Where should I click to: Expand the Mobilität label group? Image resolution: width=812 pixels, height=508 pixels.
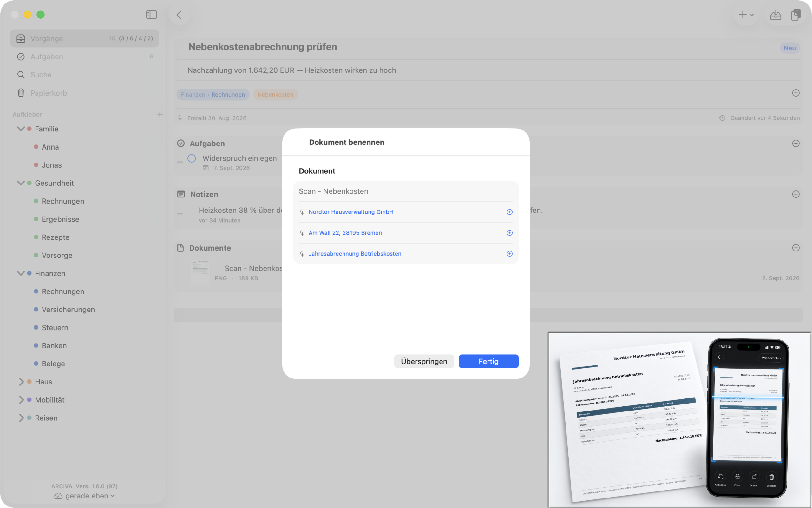(21, 400)
